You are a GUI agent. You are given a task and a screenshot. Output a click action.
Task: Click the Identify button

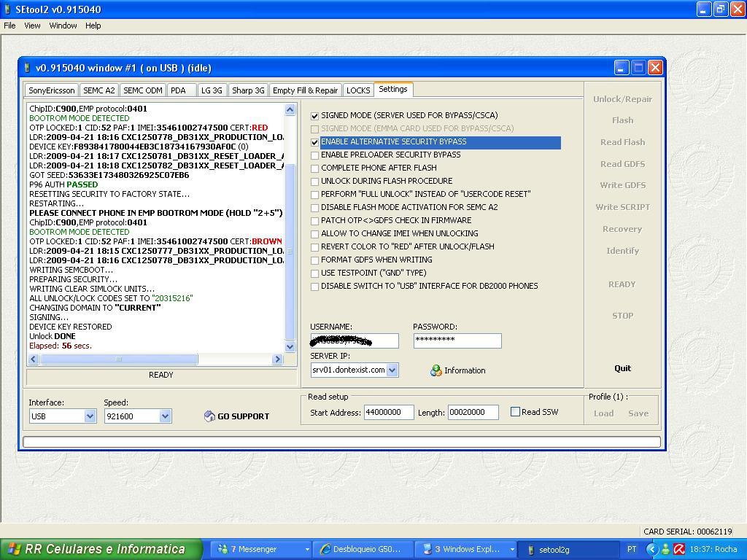pyautogui.click(x=622, y=251)
